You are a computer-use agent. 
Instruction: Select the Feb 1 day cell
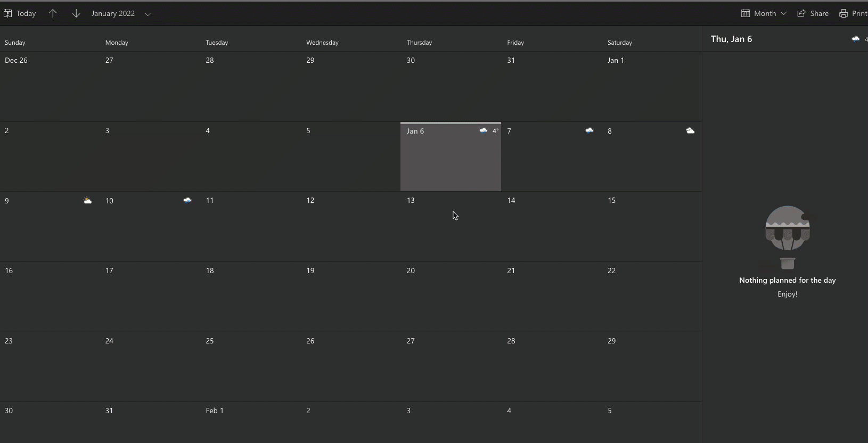click(251, 422)
